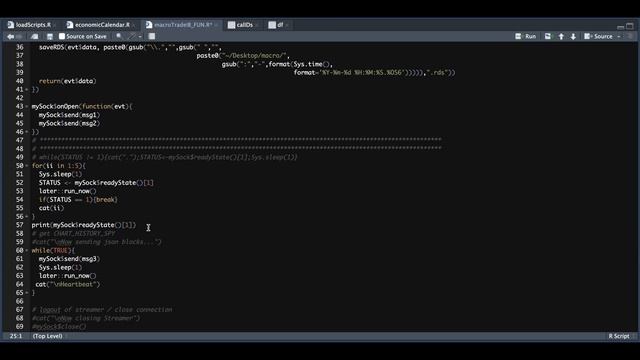
Task: Source the active script file
Action: (598, 37)
